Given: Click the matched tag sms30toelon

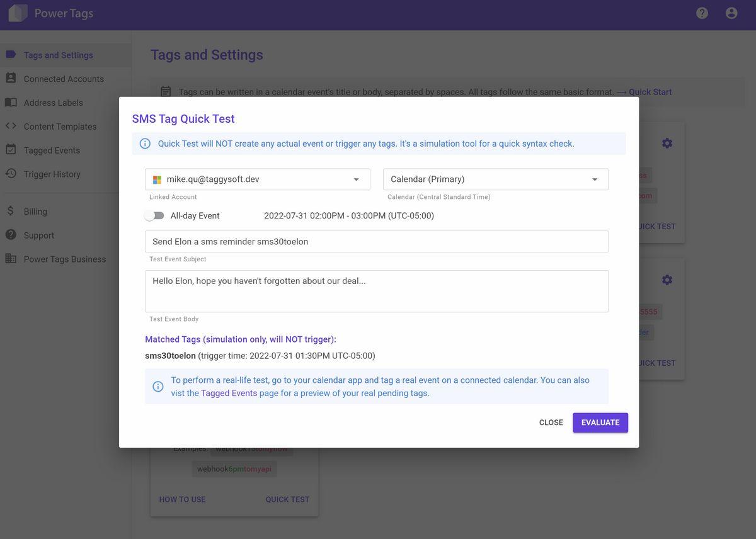Looking at the screenshot, I should (170, 356).
